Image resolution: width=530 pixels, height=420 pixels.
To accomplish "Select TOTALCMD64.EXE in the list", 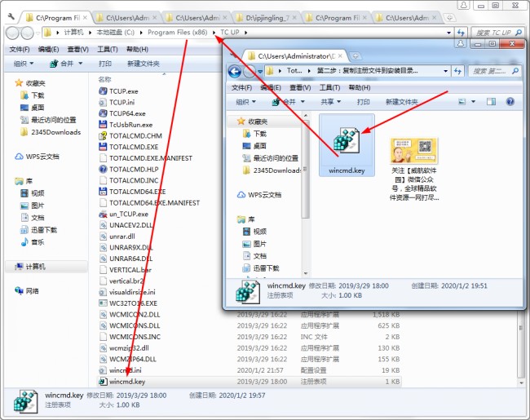I will [137, 192].
